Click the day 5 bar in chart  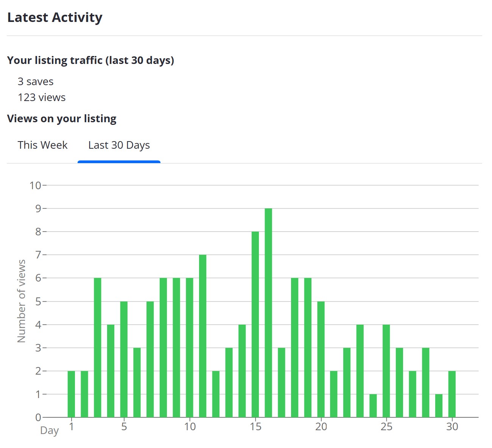point(124,359)
